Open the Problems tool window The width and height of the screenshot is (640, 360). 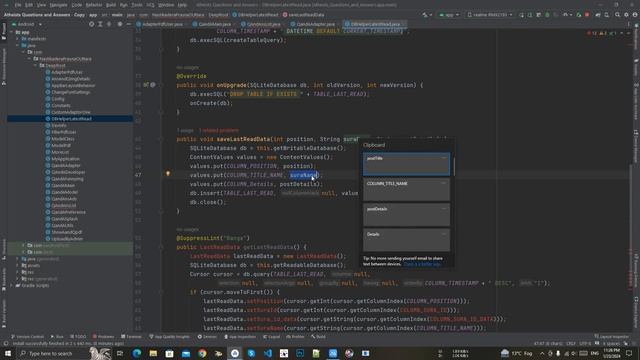(103, 337)
